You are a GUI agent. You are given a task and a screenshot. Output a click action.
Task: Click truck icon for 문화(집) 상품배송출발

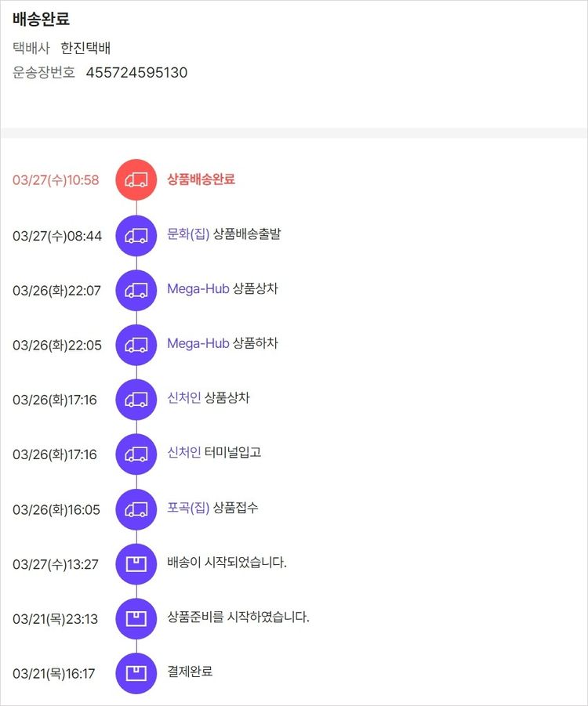pyautogui.click(x=136, y=234)
